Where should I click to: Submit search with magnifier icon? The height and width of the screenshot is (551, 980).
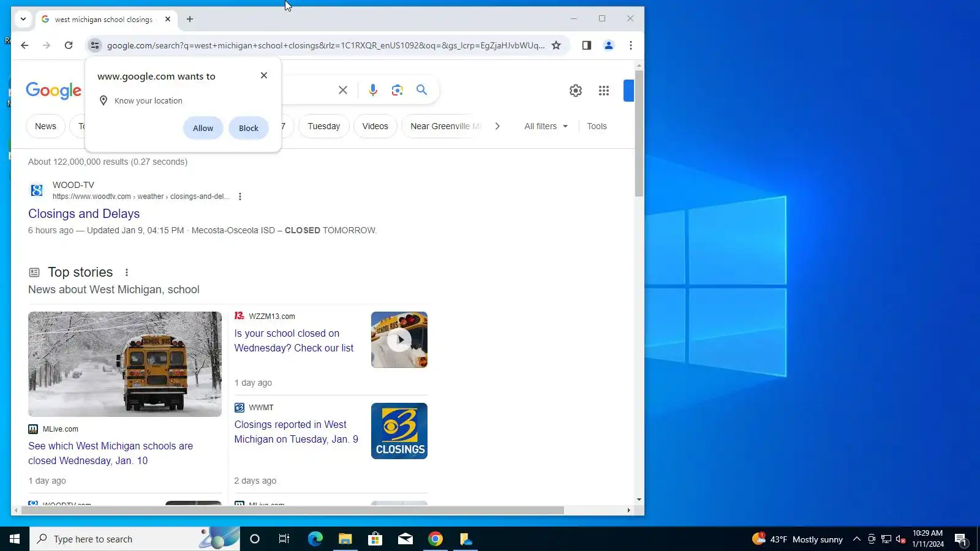421,90
